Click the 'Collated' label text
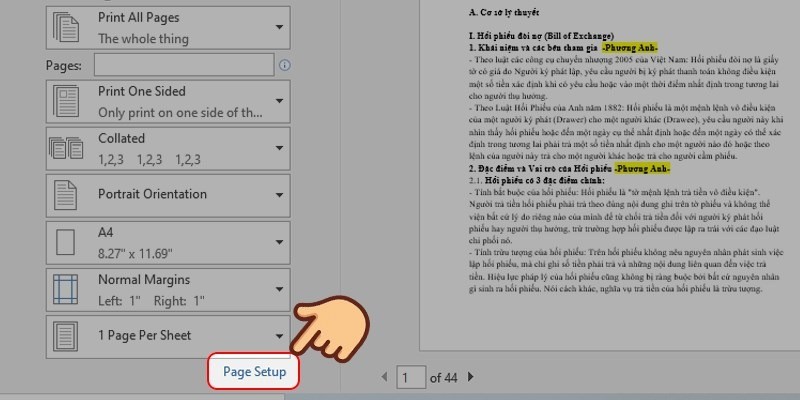The height and width of the screenshot is (400, 800). [121, 138]
